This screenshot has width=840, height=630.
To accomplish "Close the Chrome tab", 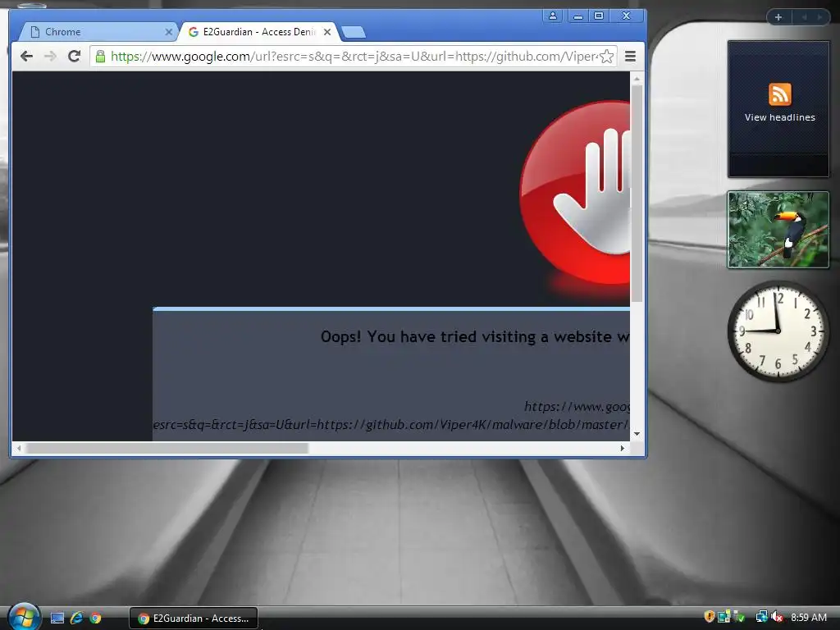I will [x=169, y=32].
